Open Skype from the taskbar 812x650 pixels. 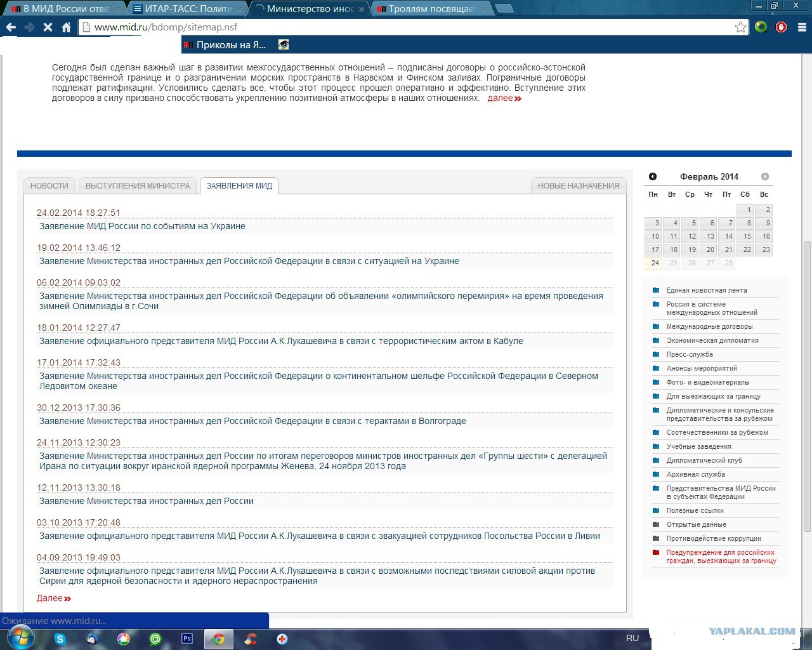coord(60,639)
